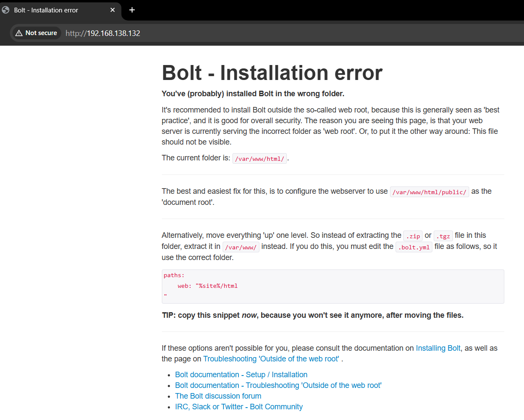Click the Bolt - Installation error heading
524x420 pixels.
272,73
